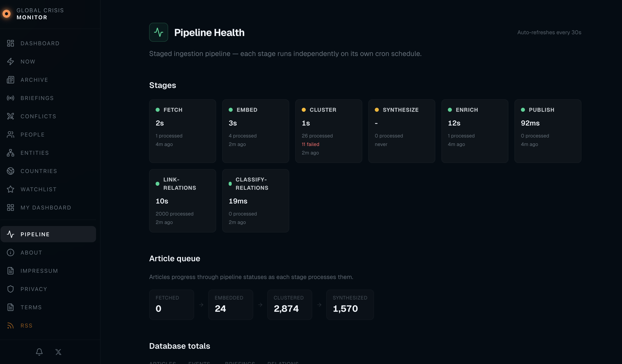Select the Now lightning icon in sidebar
The height and width of the screenshot is (364, 622).
11,61
